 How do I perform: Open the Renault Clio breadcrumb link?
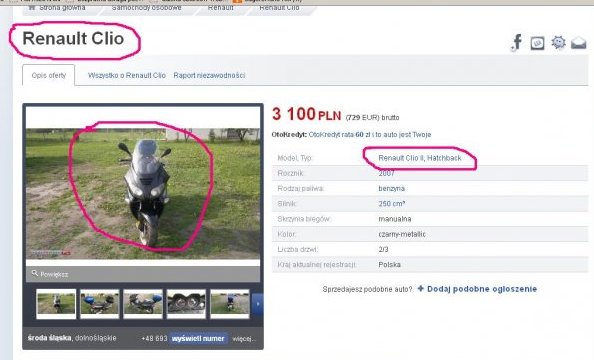click(279, 8)
